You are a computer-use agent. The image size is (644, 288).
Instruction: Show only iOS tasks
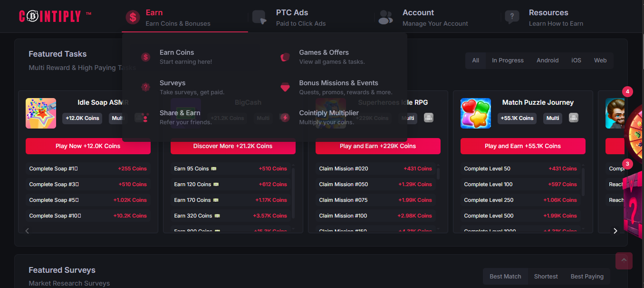coord(576,60)
